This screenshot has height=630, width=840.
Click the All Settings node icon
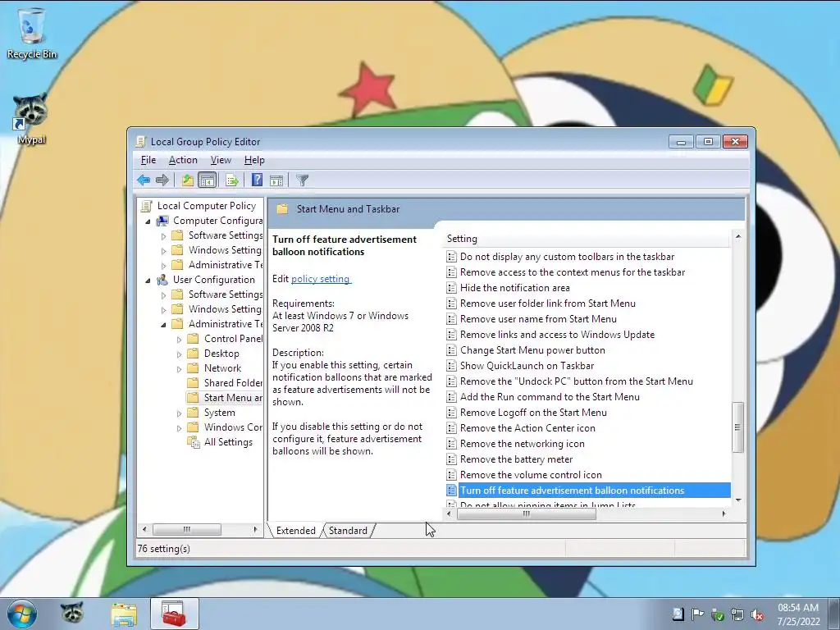[x=194, y=442]
